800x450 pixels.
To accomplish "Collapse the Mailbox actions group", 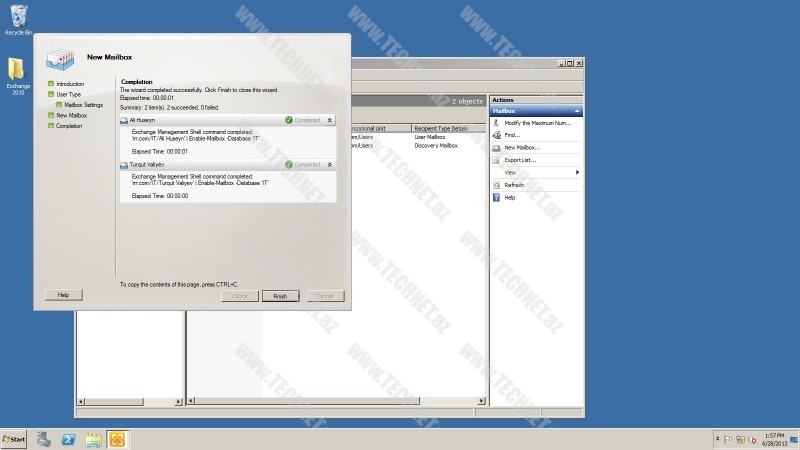I will coord(577,111).
